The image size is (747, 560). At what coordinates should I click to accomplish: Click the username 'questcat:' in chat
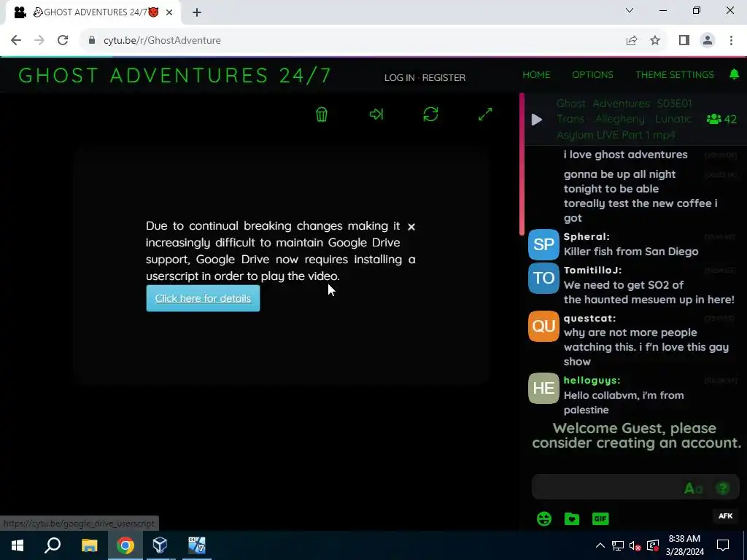point(589,318)
